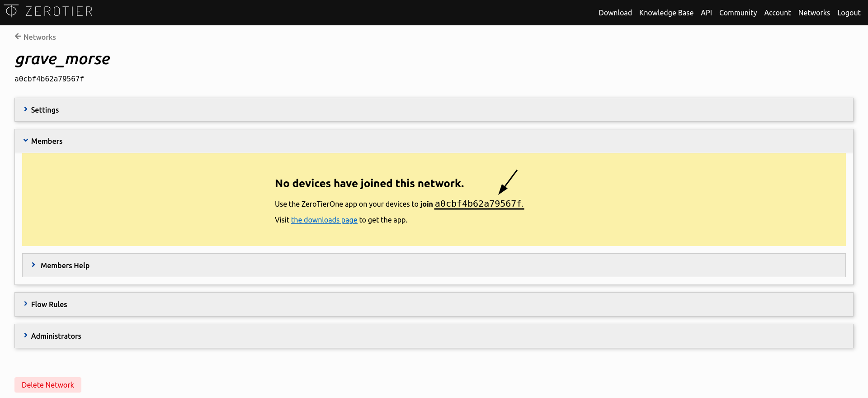Expand the Flow Rules section
The width and height of the screenshot is (868, 398).
434,304
